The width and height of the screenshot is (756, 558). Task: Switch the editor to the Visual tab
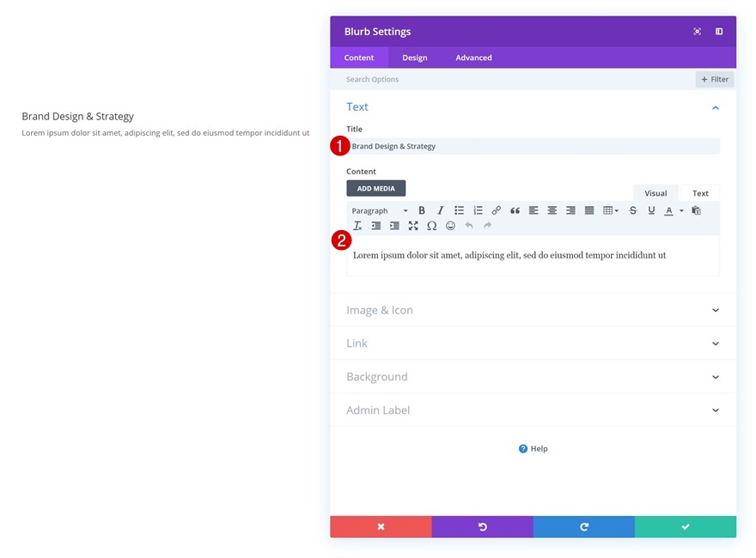click(x=655, y=193)
